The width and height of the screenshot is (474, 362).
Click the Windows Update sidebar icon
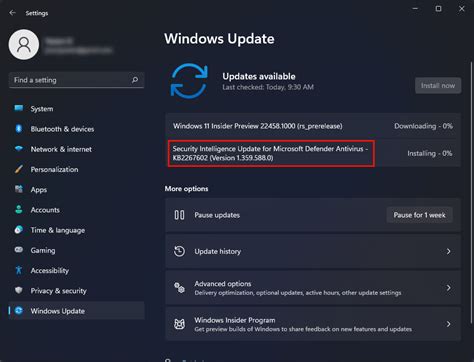pos(19,311)
